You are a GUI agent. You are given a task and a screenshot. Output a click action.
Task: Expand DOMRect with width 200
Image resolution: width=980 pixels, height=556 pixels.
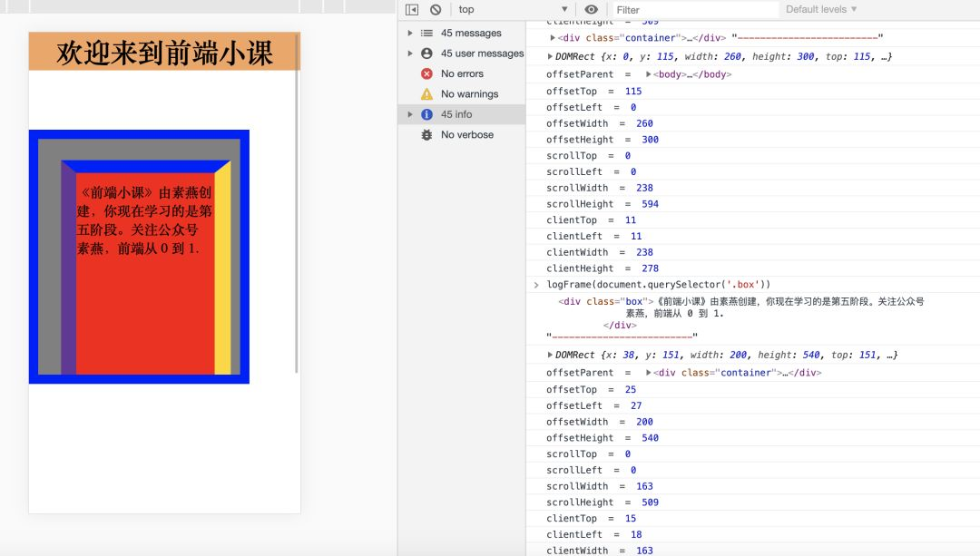click(x=550, y=355)
